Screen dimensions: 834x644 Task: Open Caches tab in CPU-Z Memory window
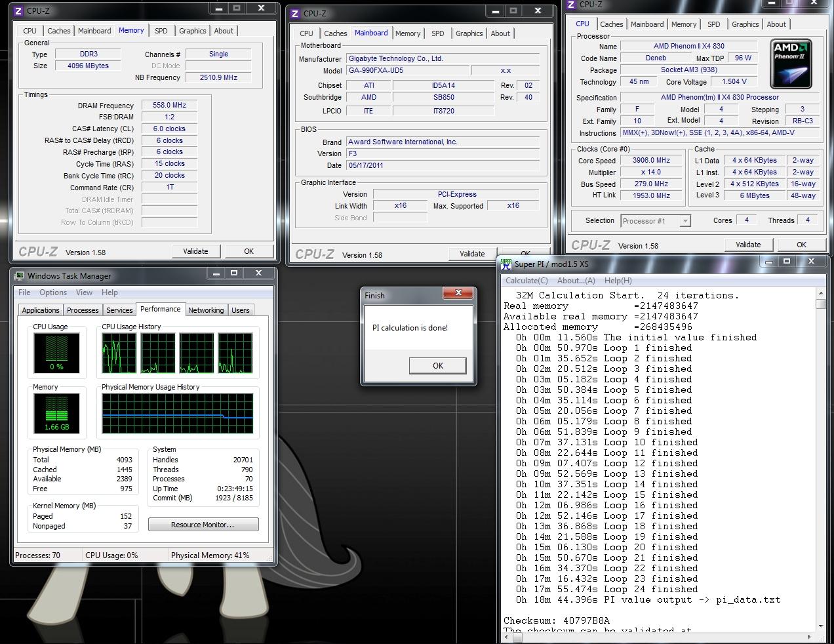[x=58, y=31]
